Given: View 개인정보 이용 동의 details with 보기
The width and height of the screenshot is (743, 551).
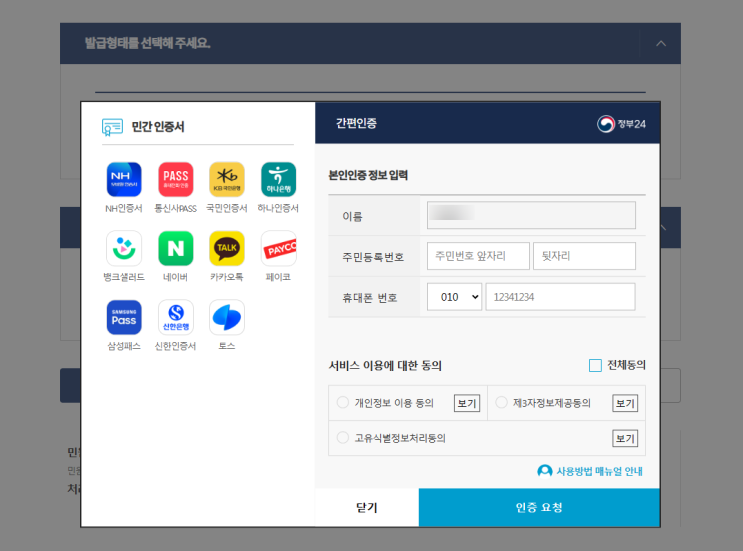Looking at the screenshot, I should point(467,403).
